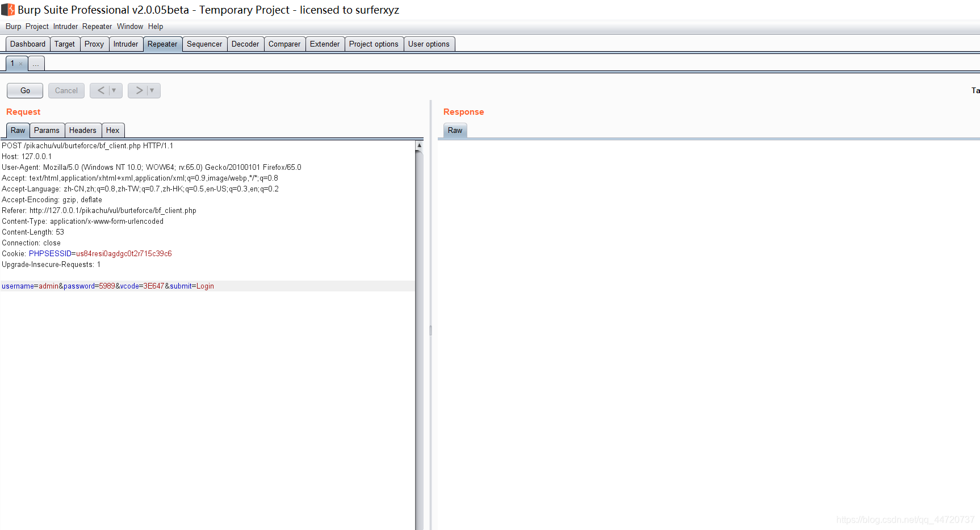
Task: Select the request Params view tab
Action: click(x=47, y=130)
